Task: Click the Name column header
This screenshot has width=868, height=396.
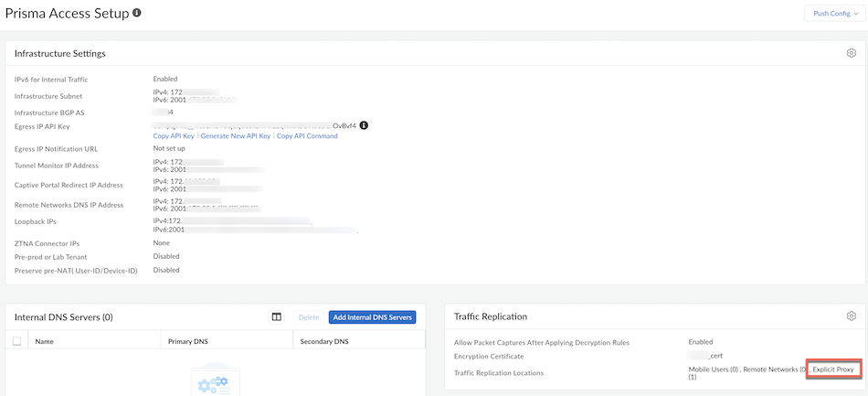Action: [46, 341]
